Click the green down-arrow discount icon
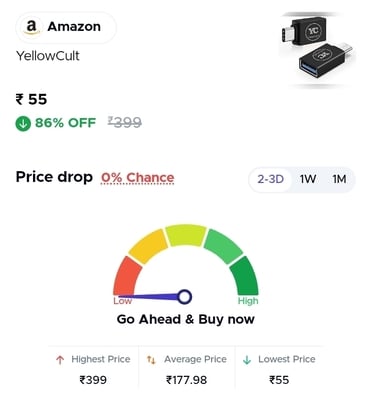The height and width of the screenshot is (400, 369). point(23,124)
